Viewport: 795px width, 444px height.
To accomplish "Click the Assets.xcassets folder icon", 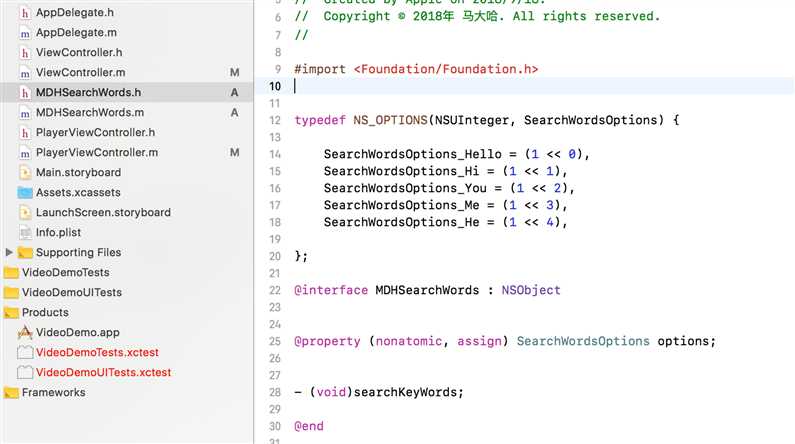I will (24, 193).
